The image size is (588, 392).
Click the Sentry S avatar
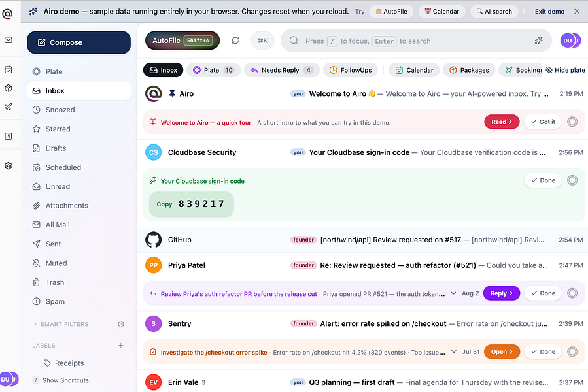pos(153,324)
